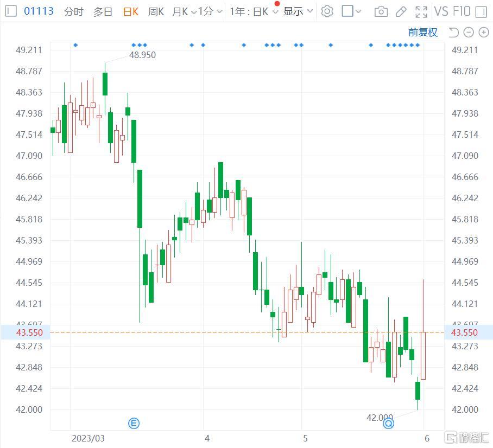Click the 2023/03 date axis label
This screenshot has width=493, height=448.
[x=88, y=438]
